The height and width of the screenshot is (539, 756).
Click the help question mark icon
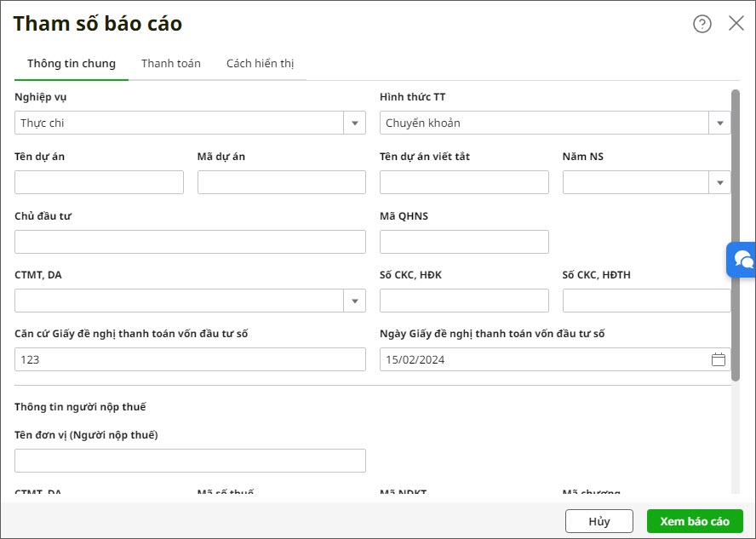pos(702,24)
